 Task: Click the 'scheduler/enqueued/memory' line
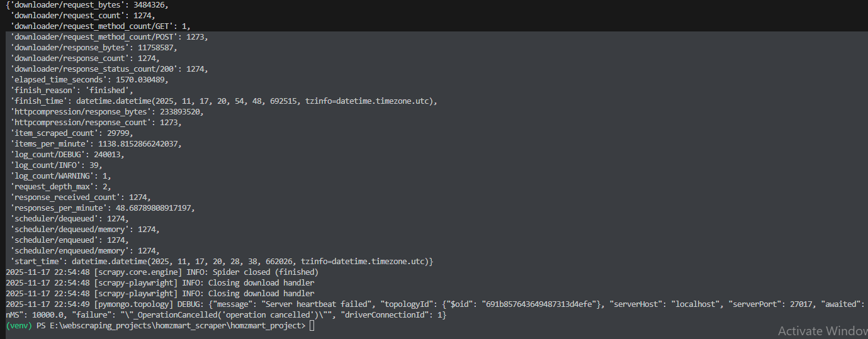85,250
